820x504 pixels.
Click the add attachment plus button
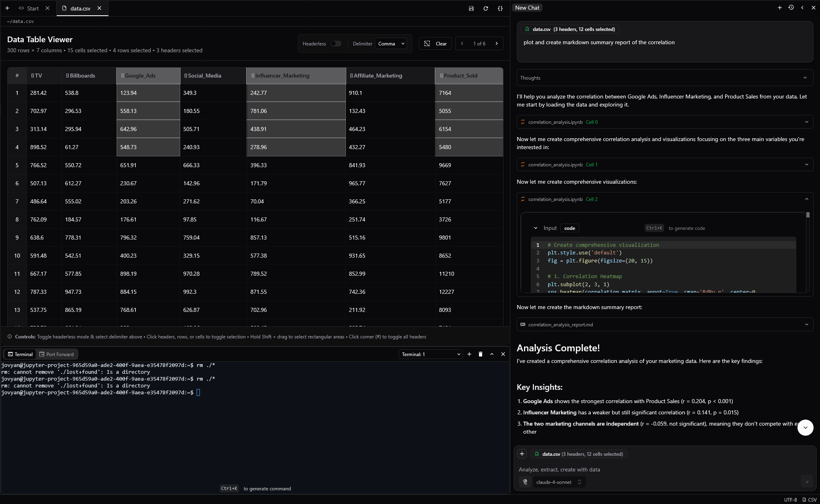[522, 454]
